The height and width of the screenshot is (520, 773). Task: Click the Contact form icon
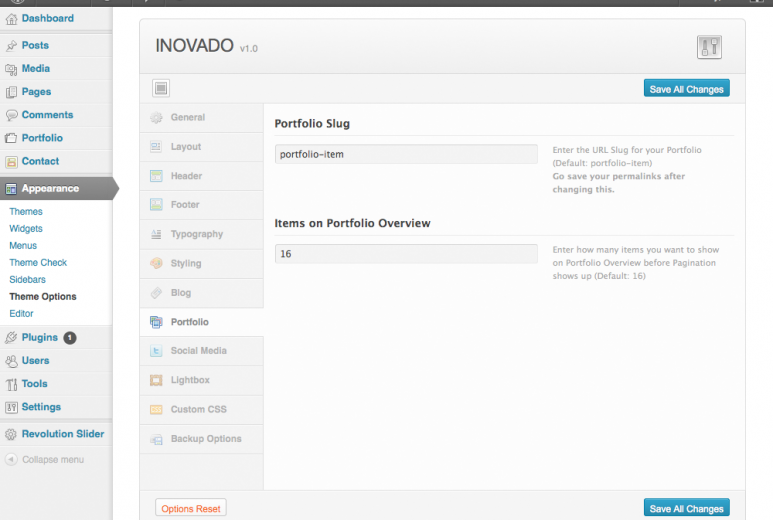coord(11,162)
